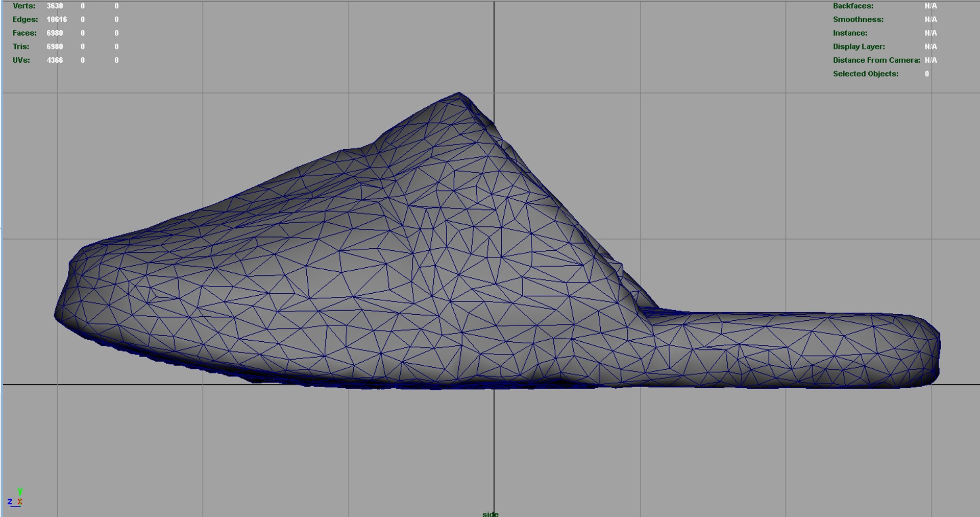Click the Selected Objects value 0
980x517 pixels.
(927, 74)
